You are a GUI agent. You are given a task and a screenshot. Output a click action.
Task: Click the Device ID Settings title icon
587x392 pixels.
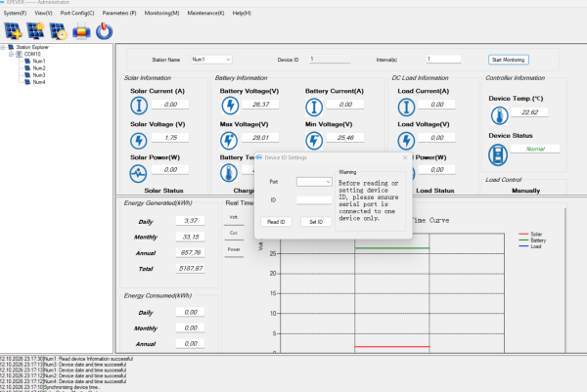click(x=259, y=157)
